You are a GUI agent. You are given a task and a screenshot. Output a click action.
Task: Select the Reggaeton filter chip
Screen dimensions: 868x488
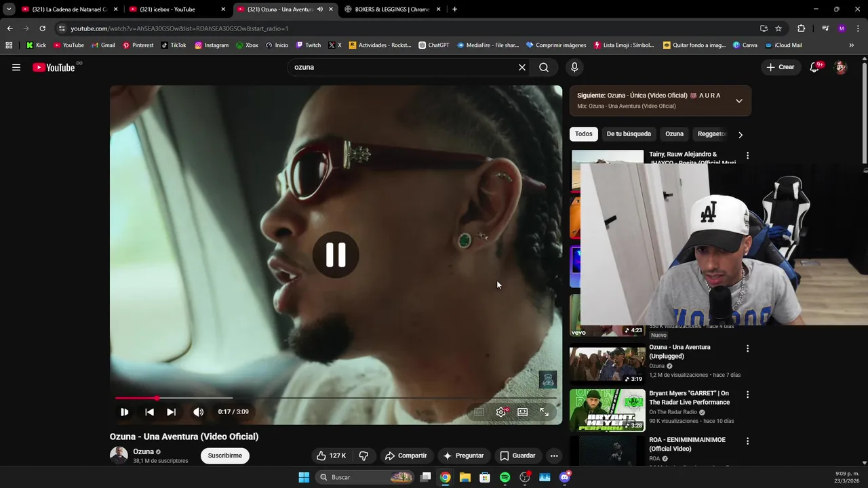point(712,134)
